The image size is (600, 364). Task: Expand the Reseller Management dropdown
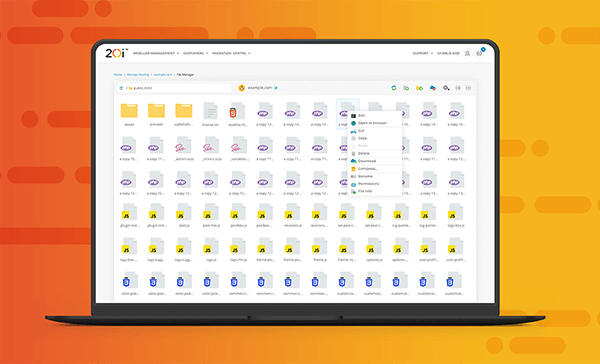coord(156,53)
